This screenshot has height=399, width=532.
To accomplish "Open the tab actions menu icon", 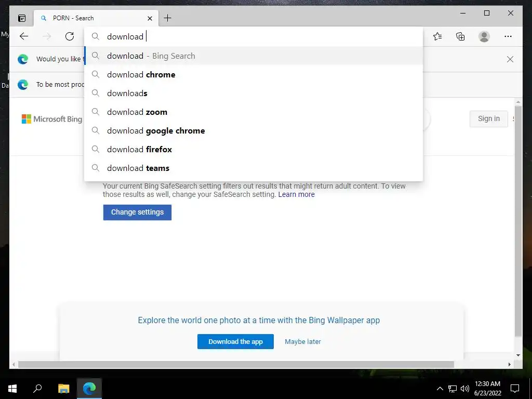I will (x=22, y=18).
